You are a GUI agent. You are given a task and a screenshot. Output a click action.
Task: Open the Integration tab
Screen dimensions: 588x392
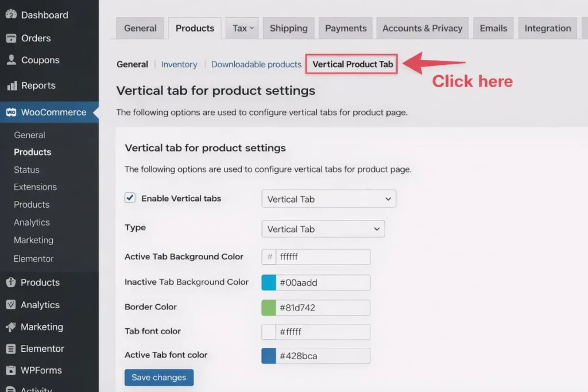(x=547, y=28)
